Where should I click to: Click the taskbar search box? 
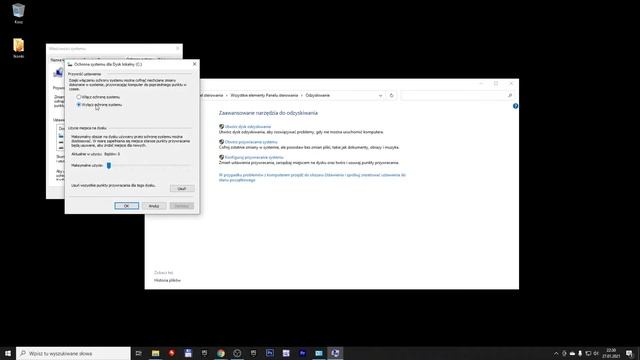(x=73, y=353)
